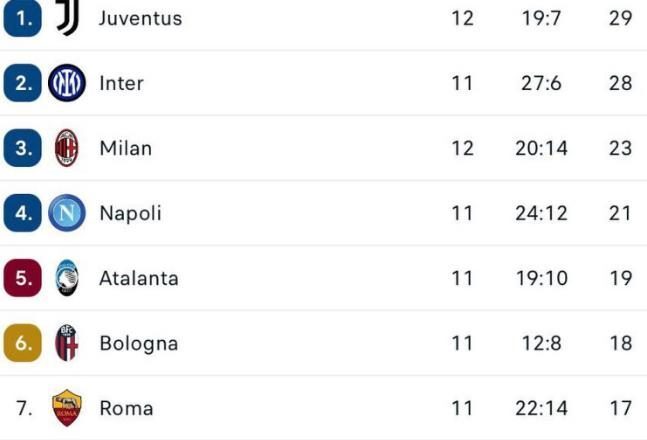Image resolution: width=647 pixels, height=440 pixels.
Task: Open the Napoli club badge
Action: pos(67,213)
